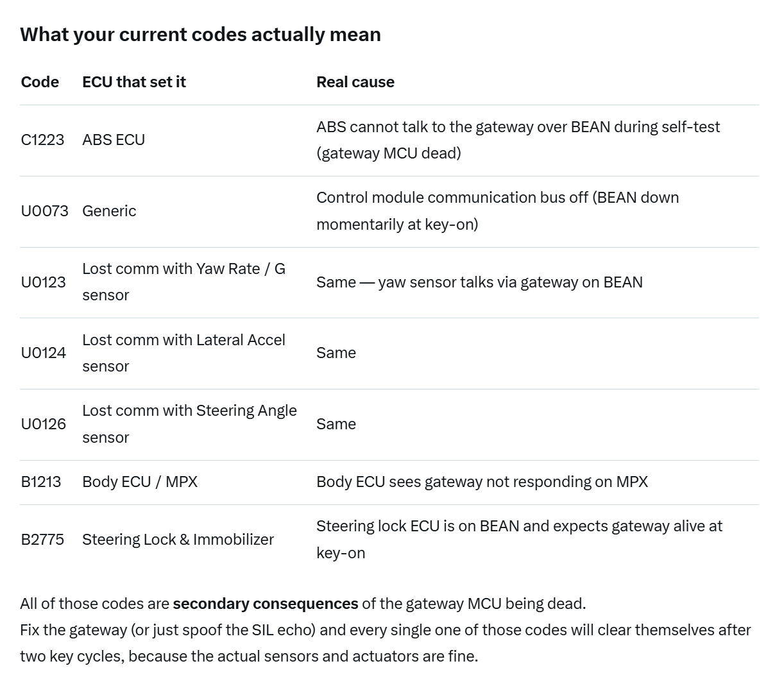Select the B1213 code cell

(x=41, y=482)
